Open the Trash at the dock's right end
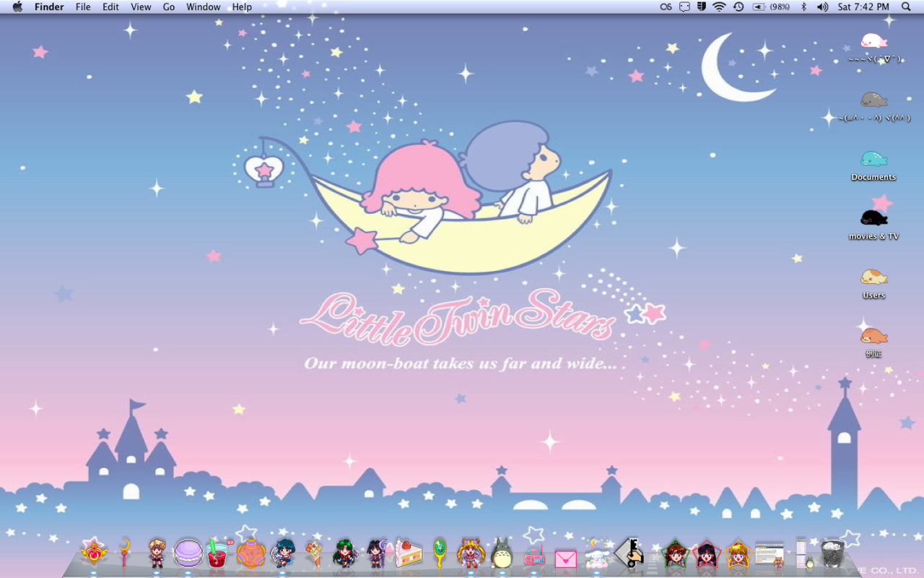The width and height of the screenshot is (924, 578). point(832,555)
